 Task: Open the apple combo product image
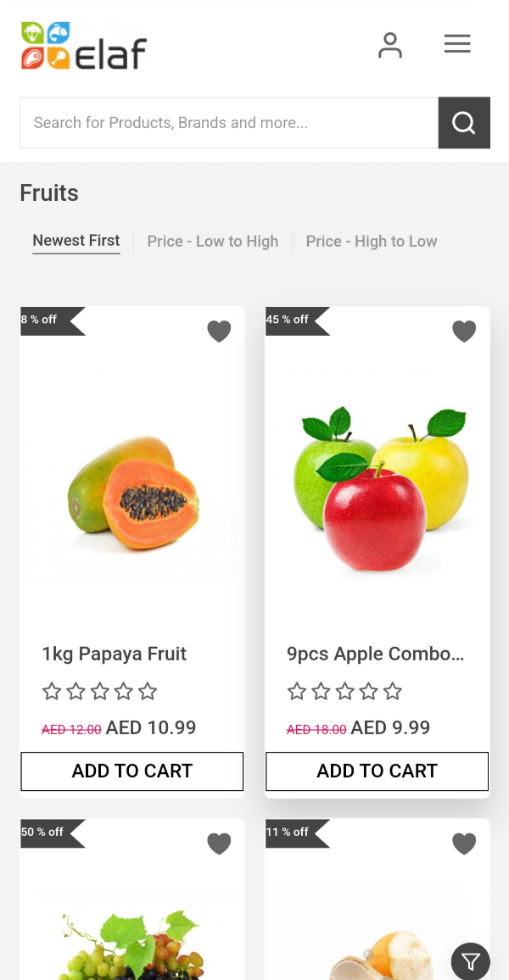(x=378, y=492)
